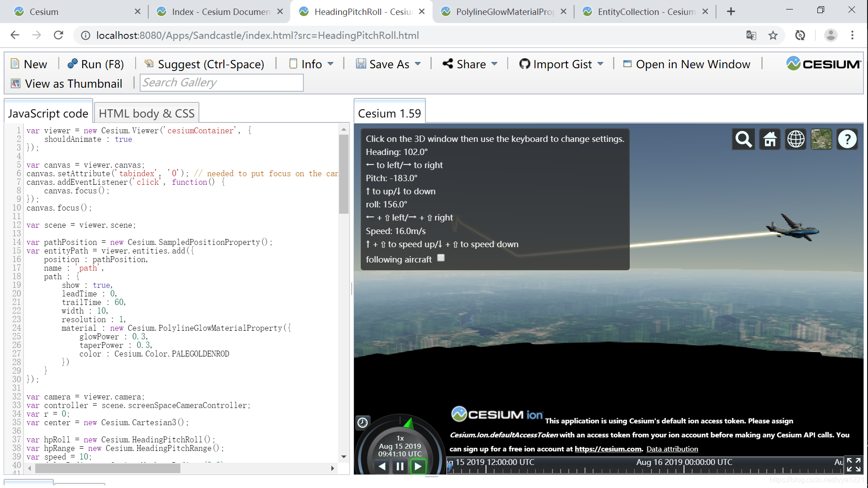The image size is (868, 488).
Task: Switch to the 'HTML body & CSS' tab
Action: (147, 113)
